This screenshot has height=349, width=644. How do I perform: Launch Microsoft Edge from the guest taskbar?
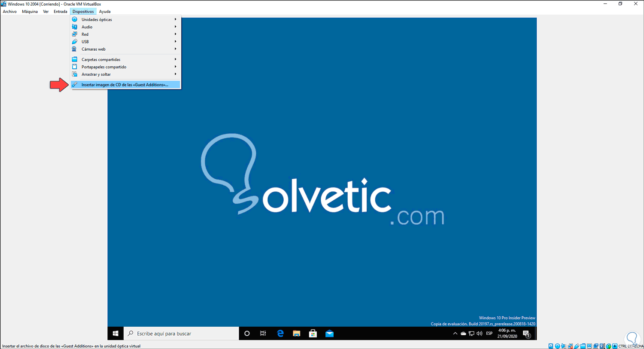280,333
